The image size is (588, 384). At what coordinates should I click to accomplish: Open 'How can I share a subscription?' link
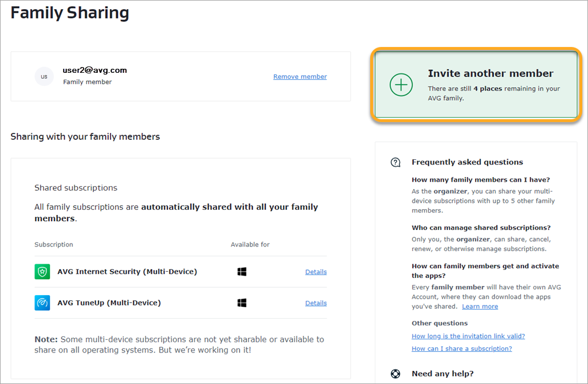[x=461, y=348]
